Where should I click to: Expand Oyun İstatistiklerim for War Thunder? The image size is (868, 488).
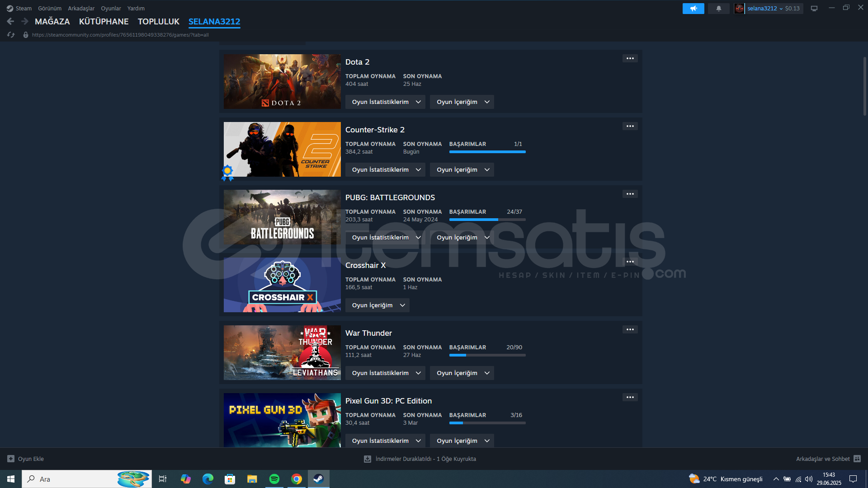click(385, 373)
